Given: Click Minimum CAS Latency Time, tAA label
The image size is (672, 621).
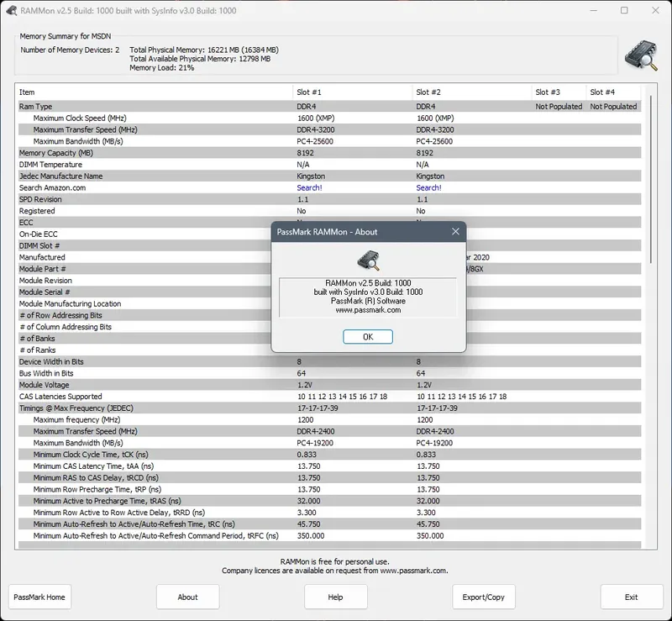Looking at the screenshot, I should coord(93,466).
